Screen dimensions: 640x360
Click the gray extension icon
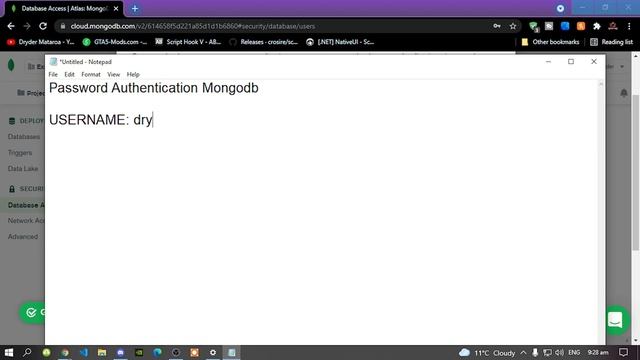click(x=549, y=26)
